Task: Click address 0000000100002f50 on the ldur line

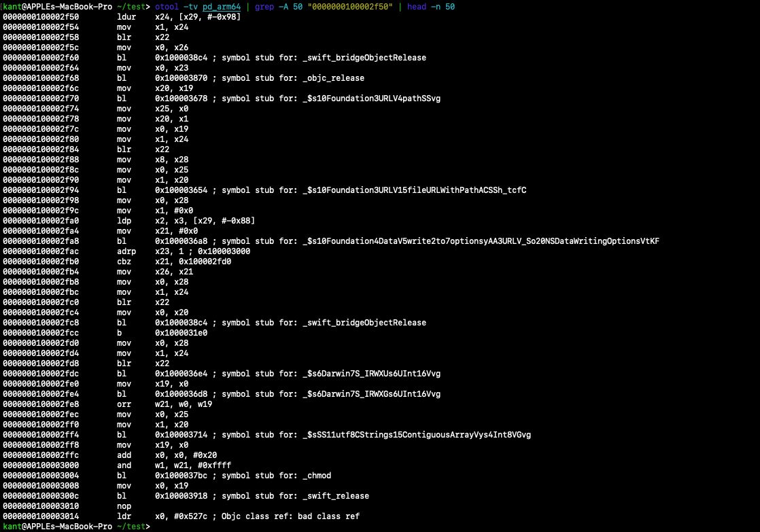Action: click(41, 17)
